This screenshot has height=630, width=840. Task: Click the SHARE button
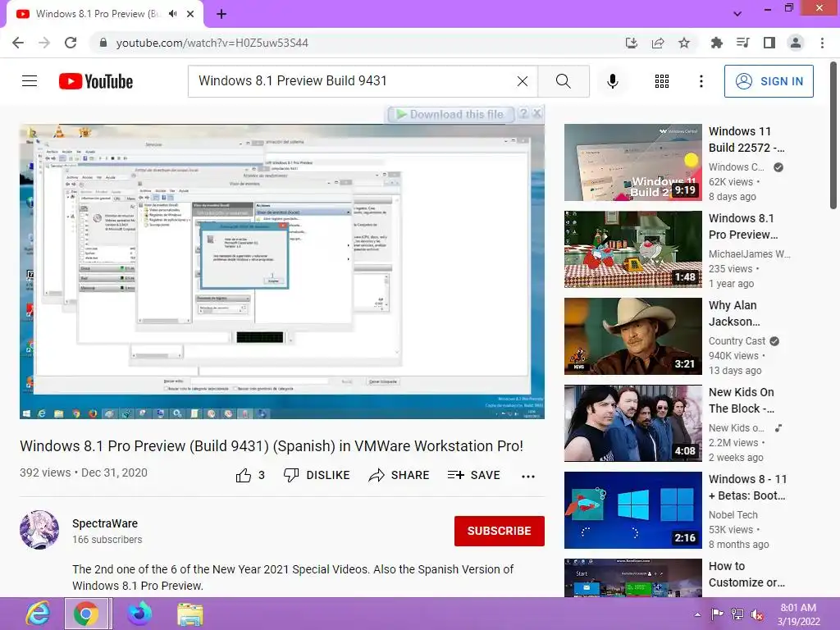[399, 475]
